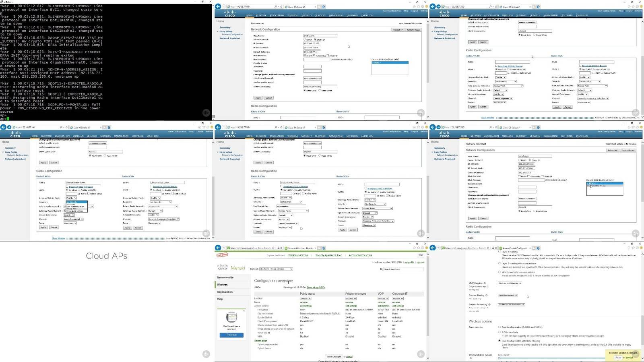Click info icon beside Bonjour forwarding label
The image size is (644, 362).
pos(489,304)
